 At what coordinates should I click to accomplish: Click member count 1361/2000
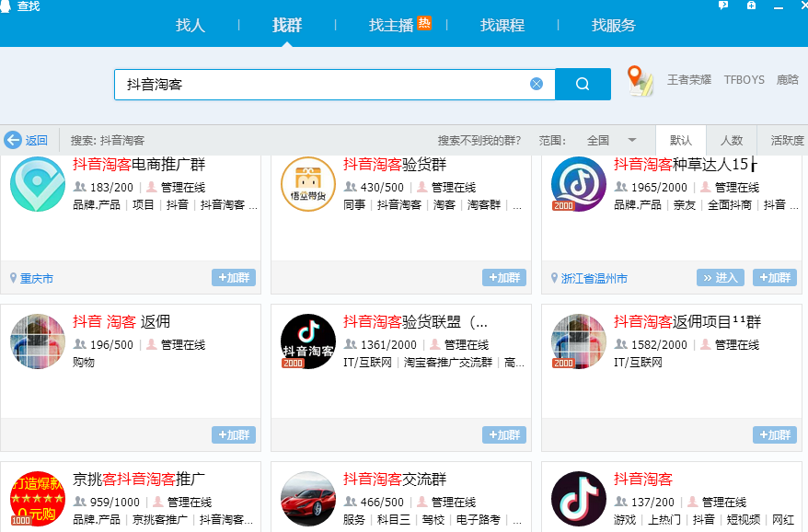[388, 344]
